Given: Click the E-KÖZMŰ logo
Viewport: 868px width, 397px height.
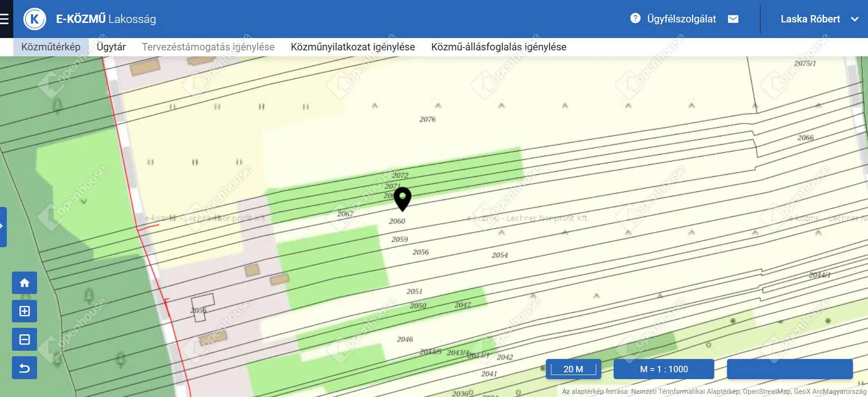Looking at the screenshot, I should [35, 19].
